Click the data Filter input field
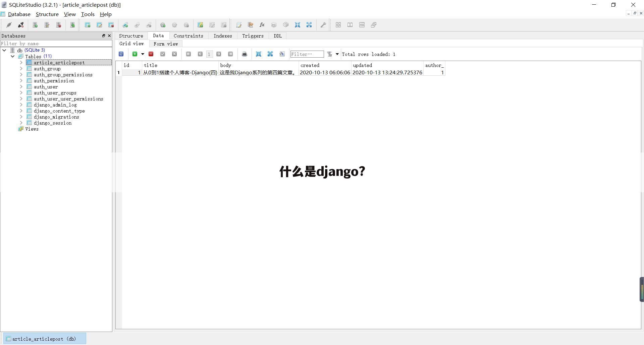Screen dimensions: 644x345 click(307, 54)
